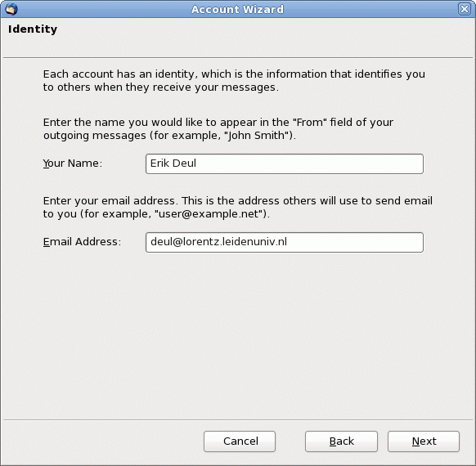
Task: Close the Account Wizard window
Action: pyautogui.click(x=465, y=9)
